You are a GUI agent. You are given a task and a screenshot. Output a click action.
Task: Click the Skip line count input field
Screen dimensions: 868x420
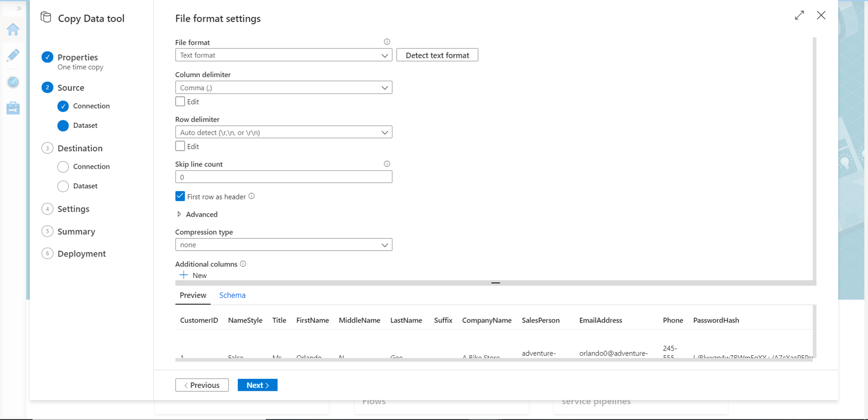tap(283, 177)
